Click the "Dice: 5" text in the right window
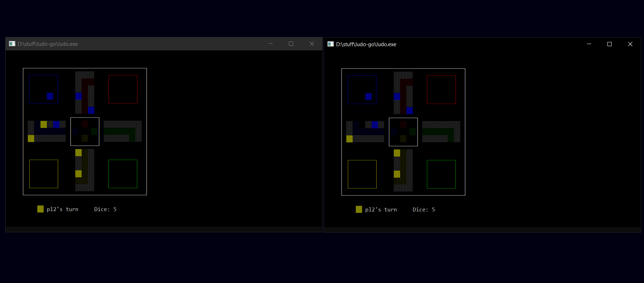This screenshot has height=283, width=644. click(x=424, y=209)
